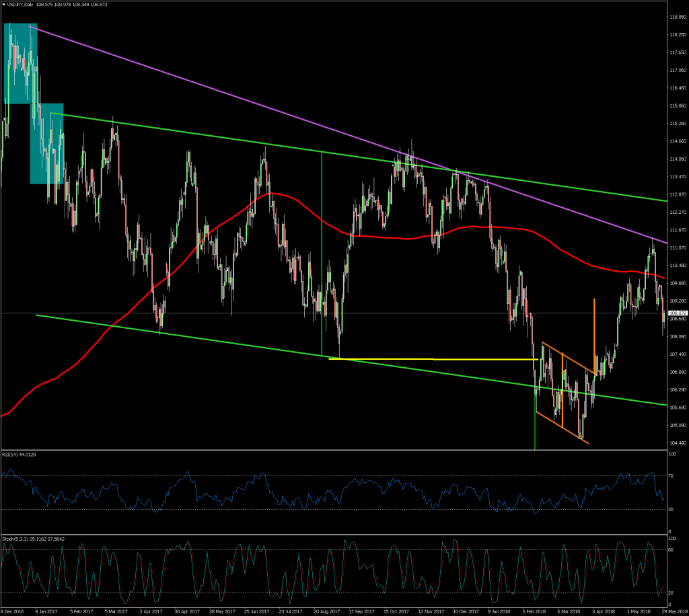Click the 8 Dec 2016 date label
Screen dimensions: 689x616
[13, 611]
